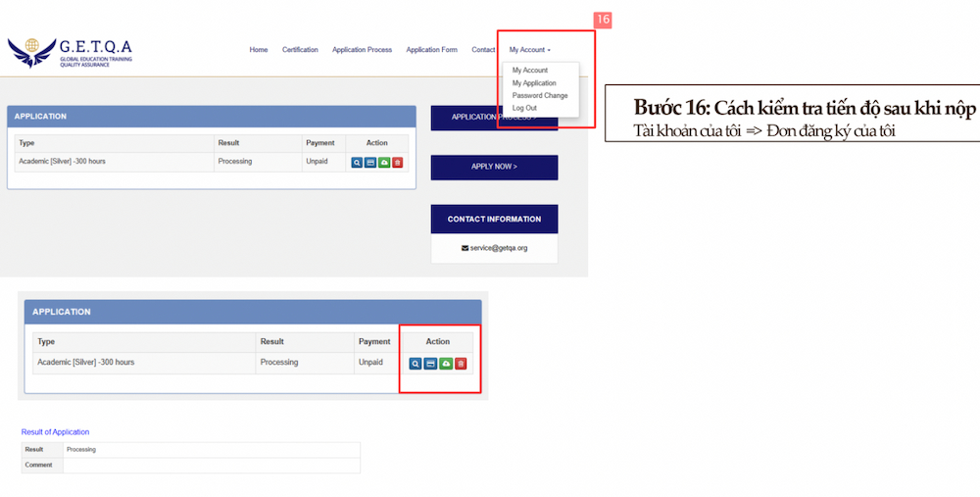This screenshot has width=980, height=497.
Task: Click the red trash delete icon in the upper application table
Action: pos(398,162)
